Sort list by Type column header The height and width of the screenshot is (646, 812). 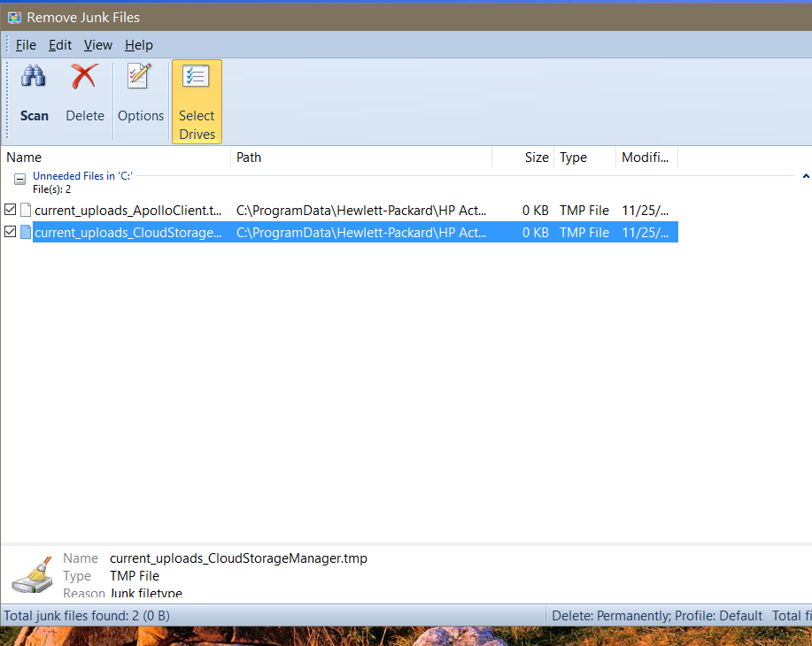[x=584, y=158]
